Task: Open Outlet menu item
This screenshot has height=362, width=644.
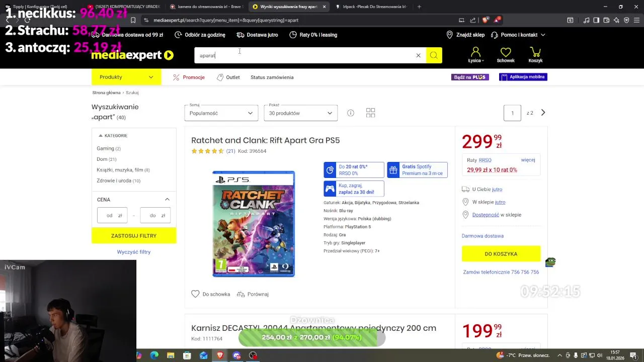Action: (228, 77)
